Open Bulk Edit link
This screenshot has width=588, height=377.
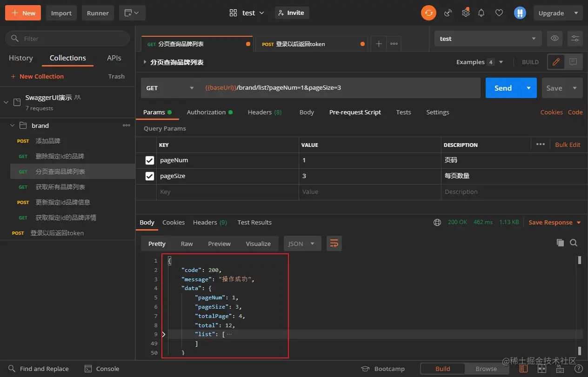pyautogui.click(x=568, y=145)
